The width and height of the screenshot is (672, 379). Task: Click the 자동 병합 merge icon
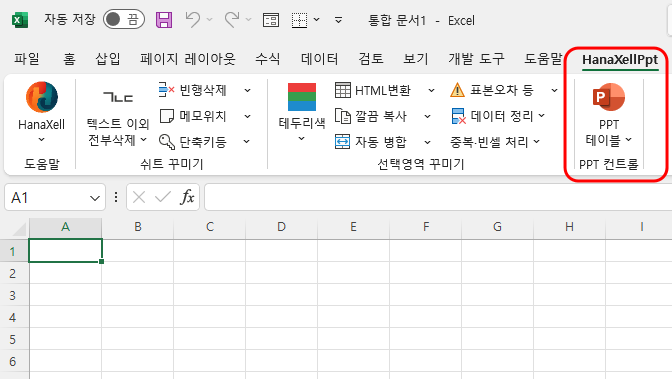pyautogui.click(x=342, y=141)
